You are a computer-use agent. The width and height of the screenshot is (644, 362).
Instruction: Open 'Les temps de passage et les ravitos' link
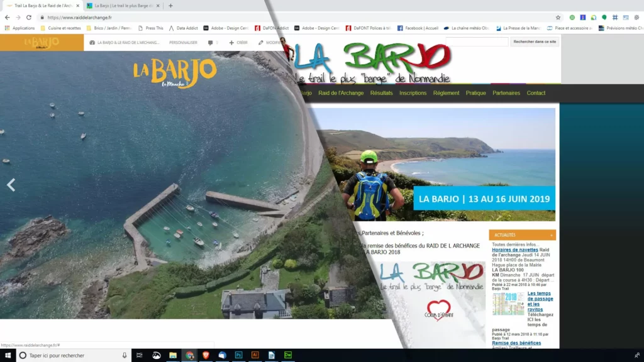point(540,301)
